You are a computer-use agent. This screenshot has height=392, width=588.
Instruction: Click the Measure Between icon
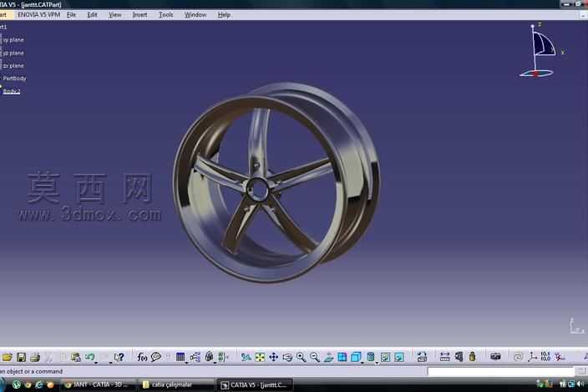click(444, 357)
